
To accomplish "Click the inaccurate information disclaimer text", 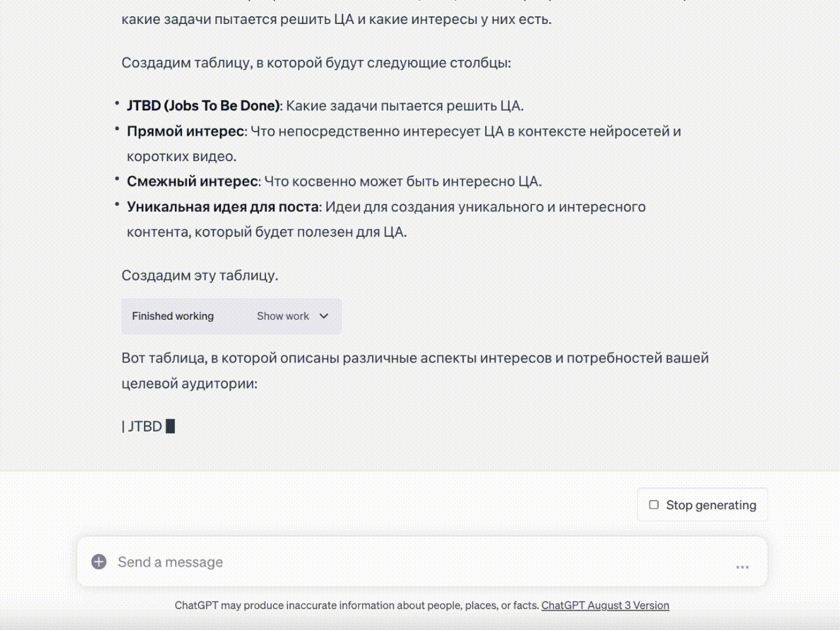I will click(356, 605).
